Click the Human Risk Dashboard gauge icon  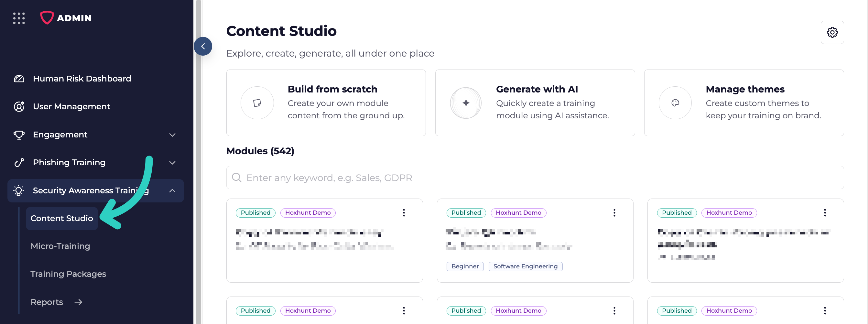(x=19, y=79)
